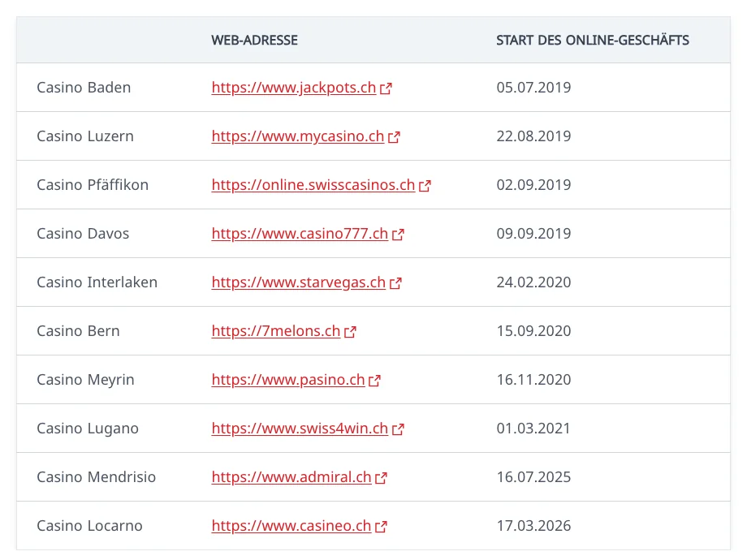Click the external-link icon after admiral.ch
Screen dimensions: 747x560
[381, 477]
